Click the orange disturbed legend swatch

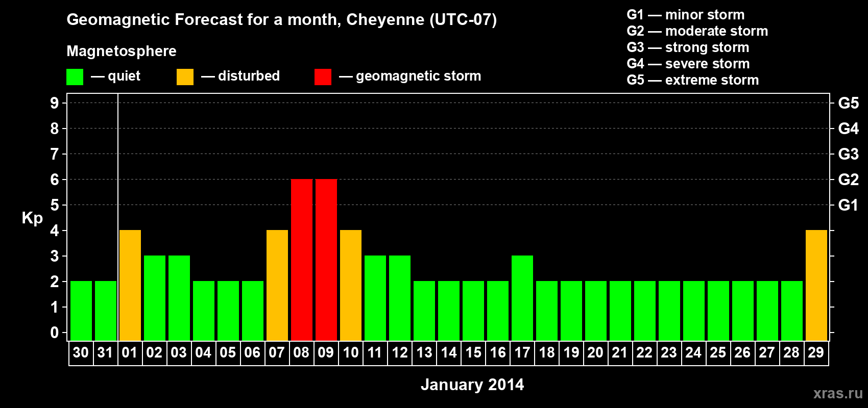coord(185,77)
